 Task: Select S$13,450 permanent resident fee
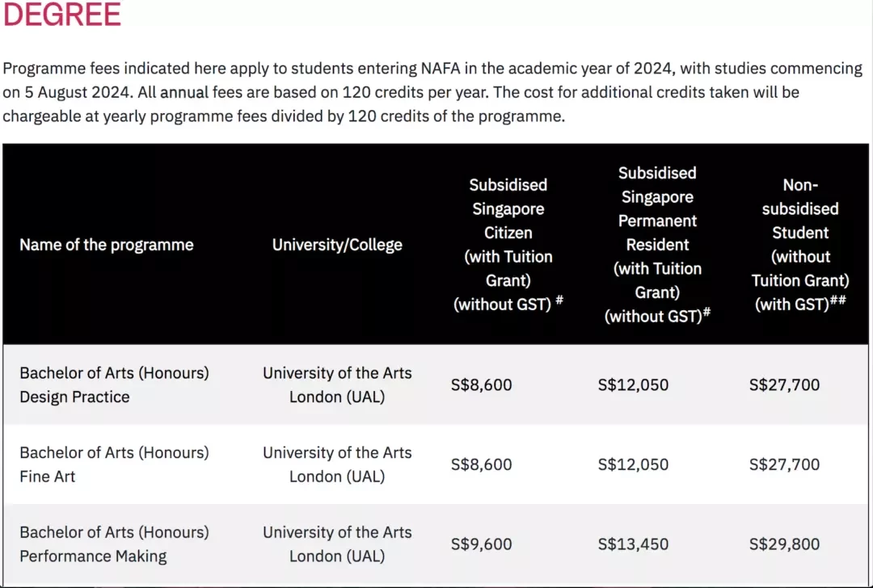(633, 544)
